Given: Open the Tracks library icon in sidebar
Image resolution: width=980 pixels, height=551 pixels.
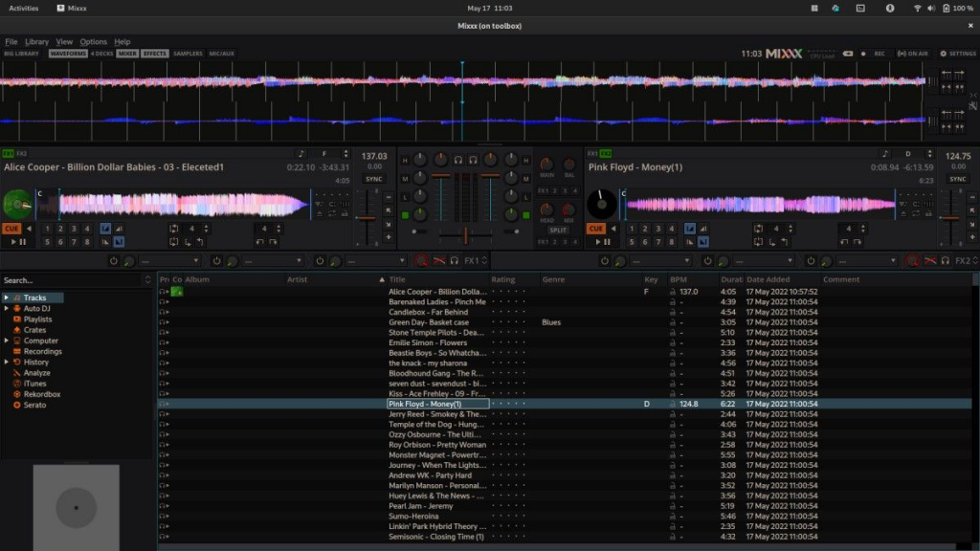Looking at the screenshot, I should [x=17, y=298].
